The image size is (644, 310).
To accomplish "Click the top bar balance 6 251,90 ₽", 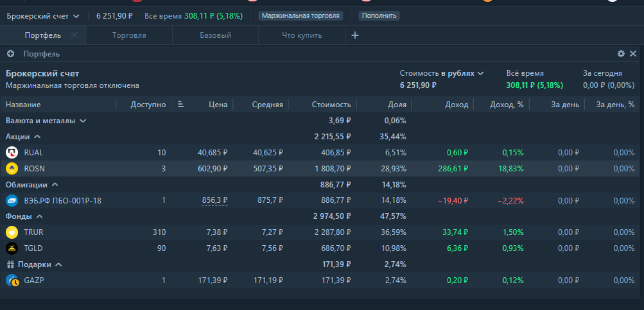I will [x=114, y=16].
